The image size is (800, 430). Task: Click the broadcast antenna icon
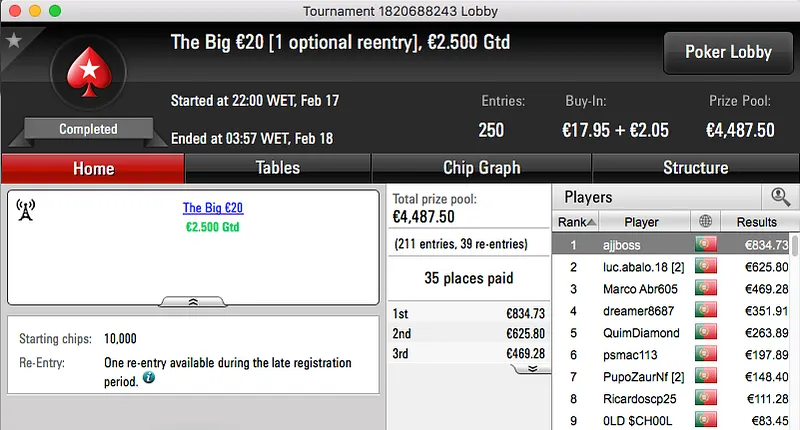26,209
